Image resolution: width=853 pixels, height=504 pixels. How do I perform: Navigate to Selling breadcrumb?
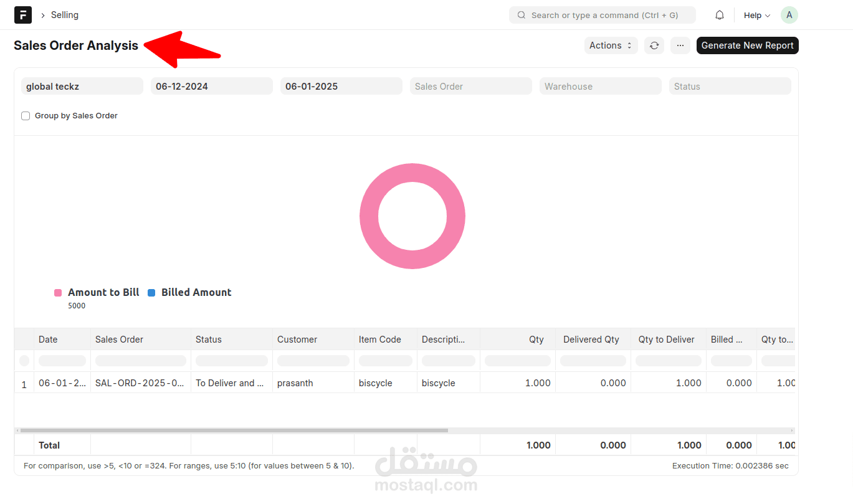tap(65, 15)
